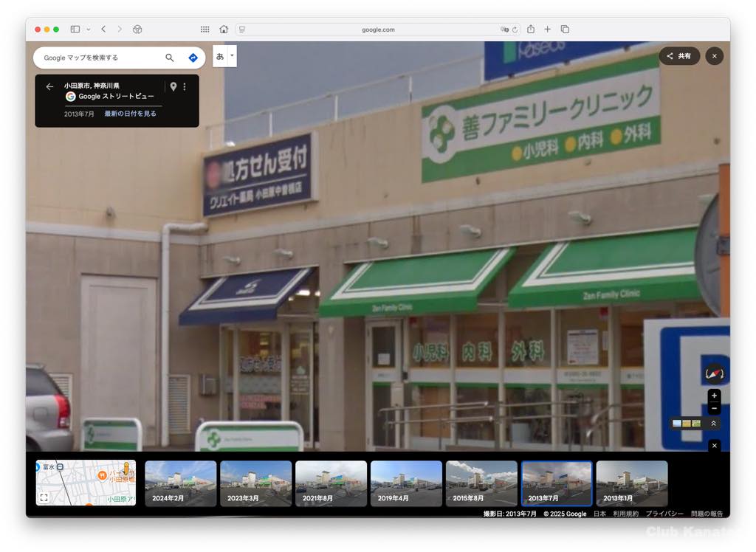Screen dimensions: 756x552
Task: Reload the page
Action: pos(515,30)
